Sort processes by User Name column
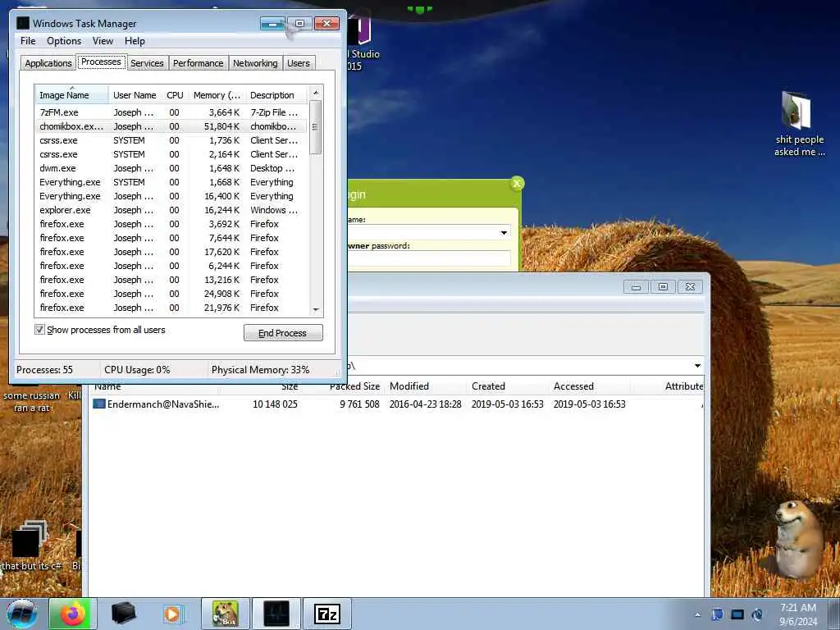Screen dimensions: 840x630 [x=135, y=95]
